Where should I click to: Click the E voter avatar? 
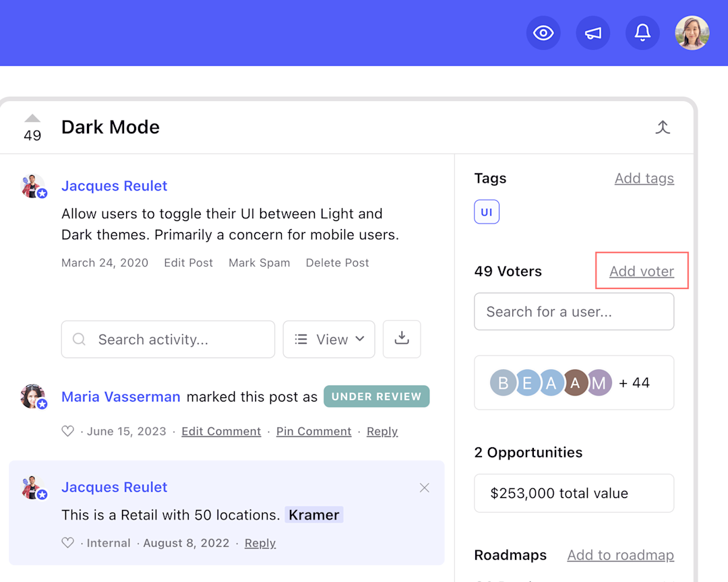(527, 383)
